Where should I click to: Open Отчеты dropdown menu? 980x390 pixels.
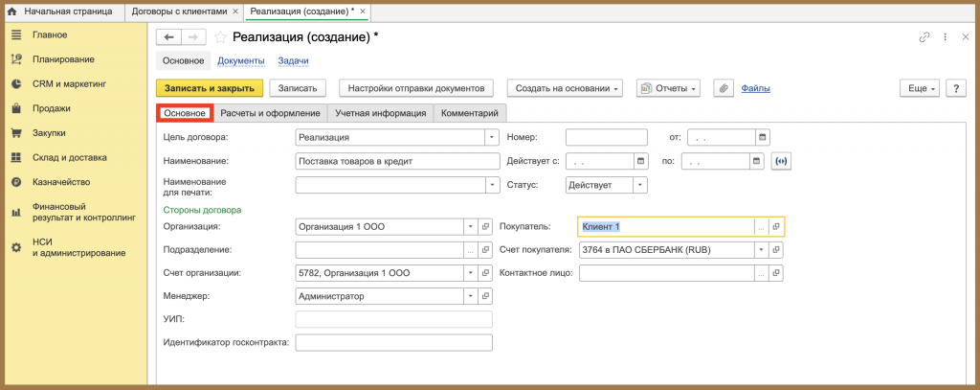click(668, 89)
